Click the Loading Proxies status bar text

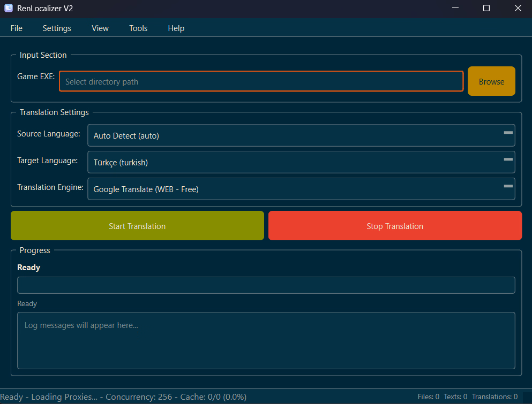click(x=64, y=397)
